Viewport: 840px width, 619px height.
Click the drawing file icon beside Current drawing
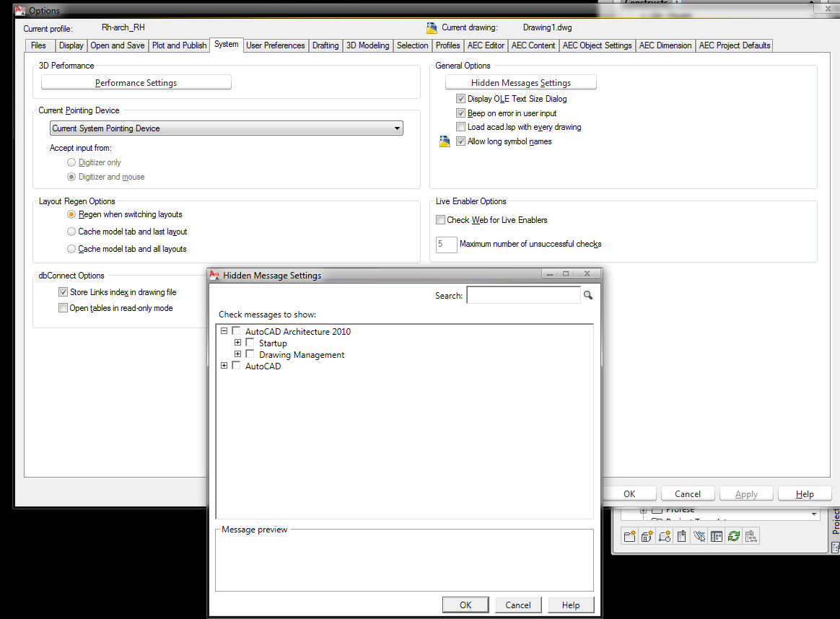tap(432, 28)
